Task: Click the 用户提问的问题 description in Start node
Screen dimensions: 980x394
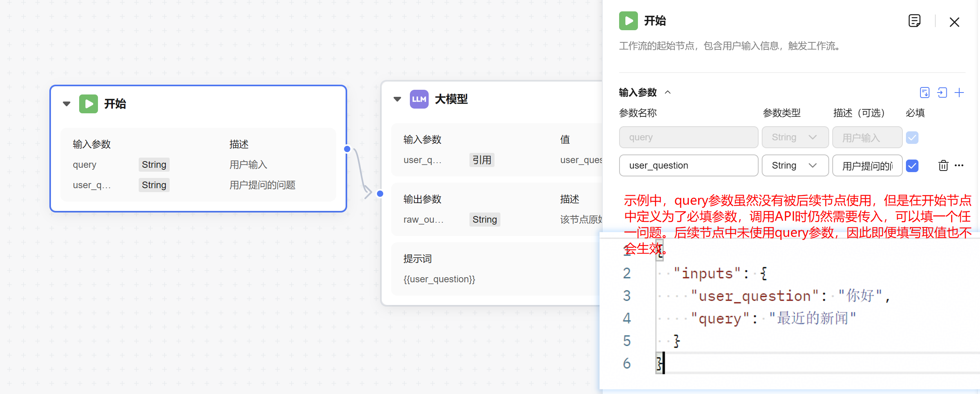Action: coord(263,185)
